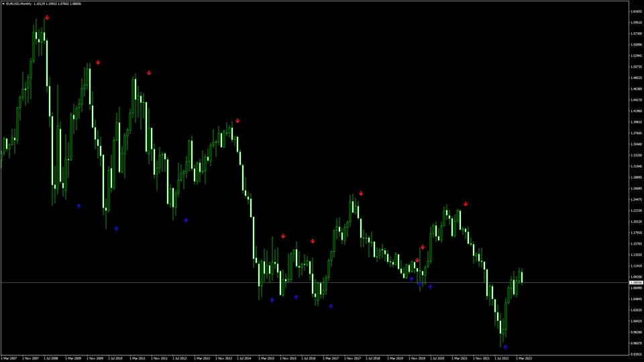Screen dimensions: 644x362
Task: Click the 1 Jul 2014 date label
Action: (244, 358)
